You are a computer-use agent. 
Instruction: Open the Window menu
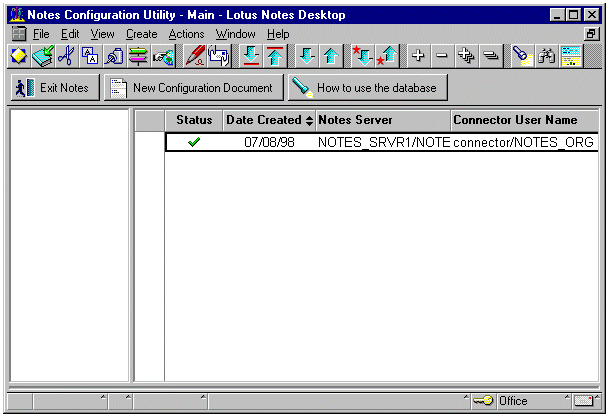235,34
